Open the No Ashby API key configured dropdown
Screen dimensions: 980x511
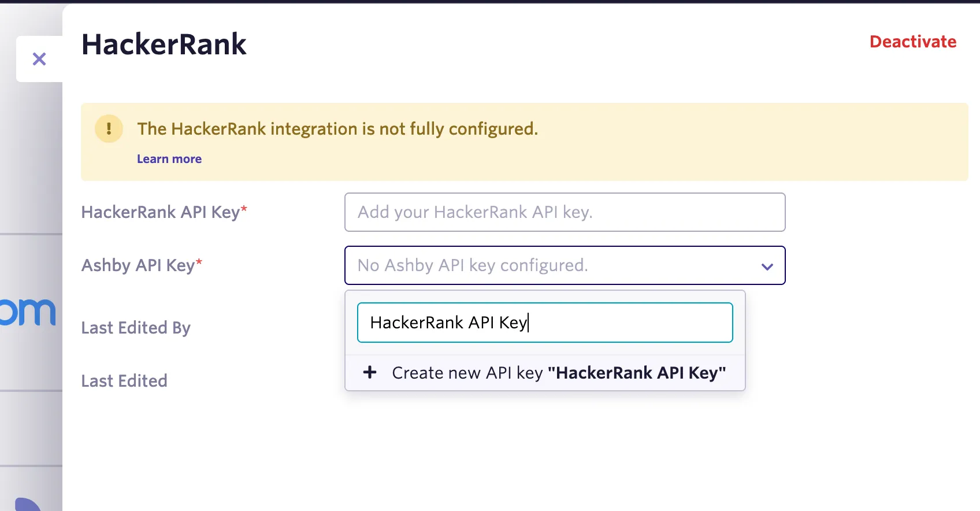pos(565,265)
